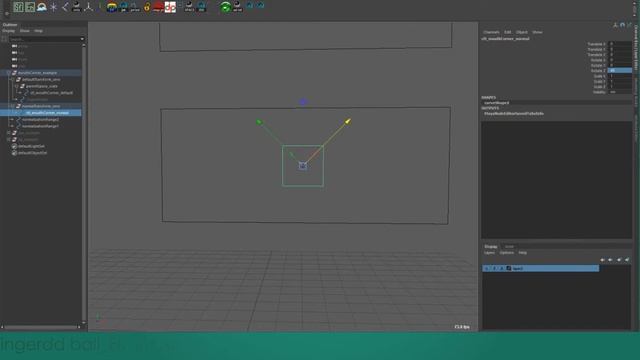Collapse the mouthCorner_example group
Viewport: 640px width, 360px height.
pyautogui.click(x=9, y=73)
